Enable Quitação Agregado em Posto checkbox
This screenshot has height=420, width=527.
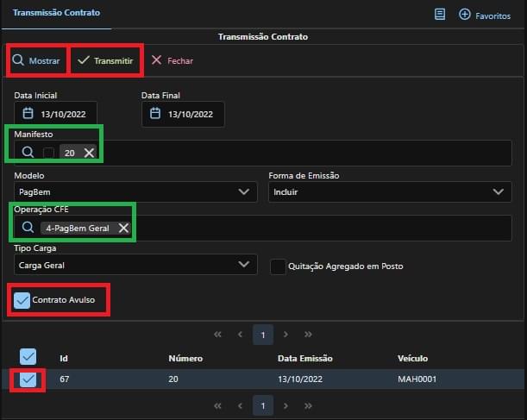click(x=278, y=266)
